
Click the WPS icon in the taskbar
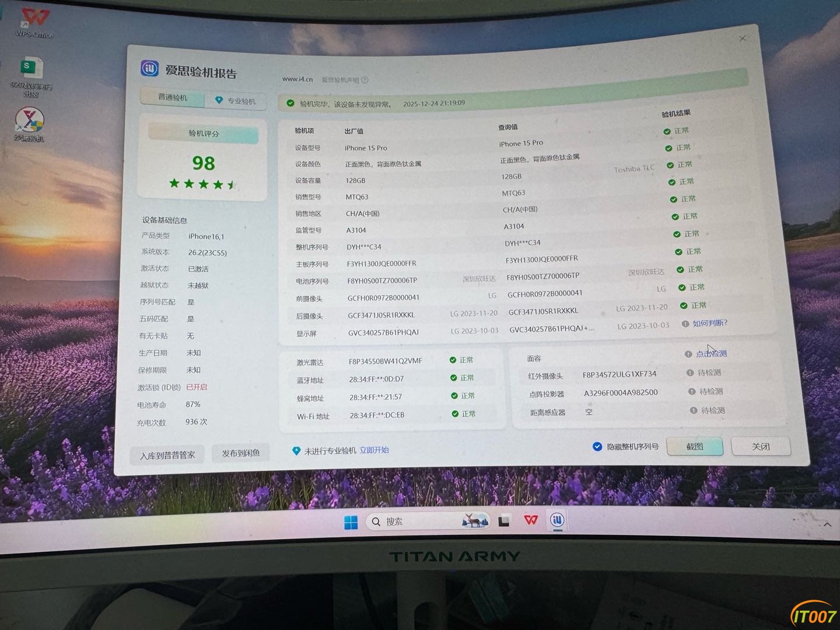point(530,520)
